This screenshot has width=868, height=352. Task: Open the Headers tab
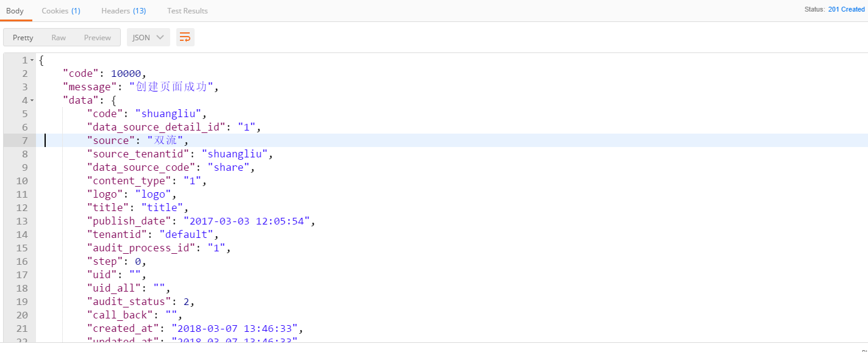coord(123,11)
